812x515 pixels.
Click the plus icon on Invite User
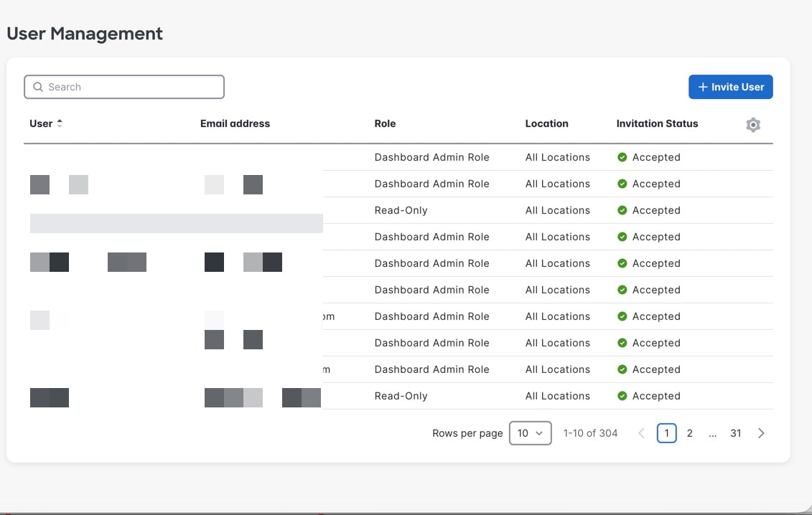(x=703, y=87)
